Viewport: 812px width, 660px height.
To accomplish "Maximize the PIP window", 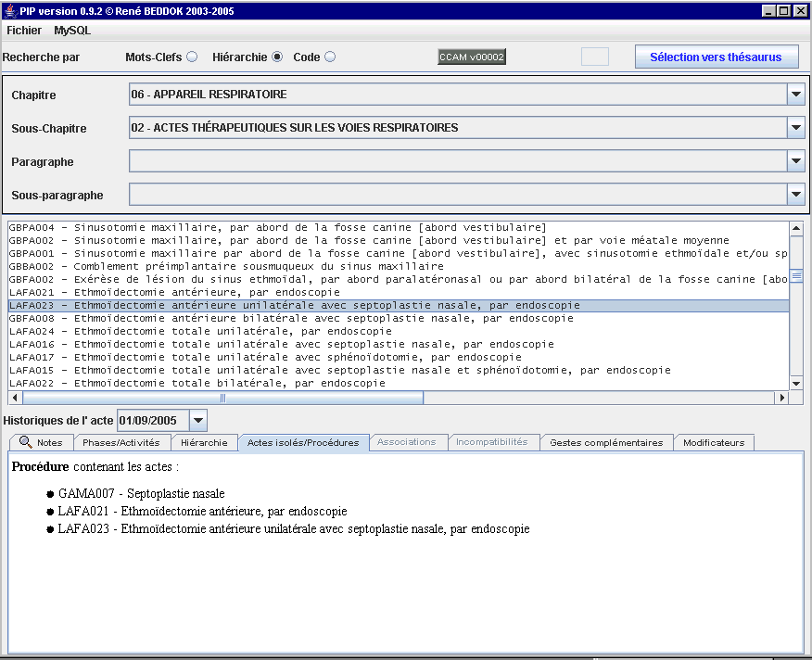I will coord(784,10).
